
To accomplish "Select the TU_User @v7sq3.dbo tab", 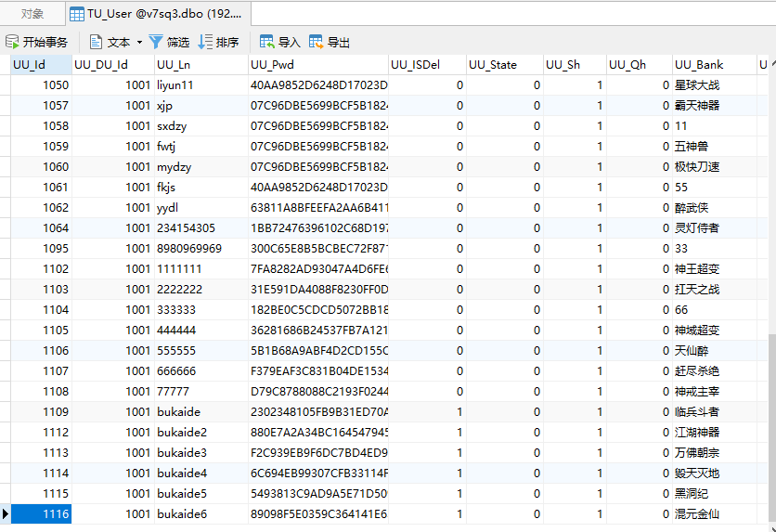I will [x=159, y=14].
